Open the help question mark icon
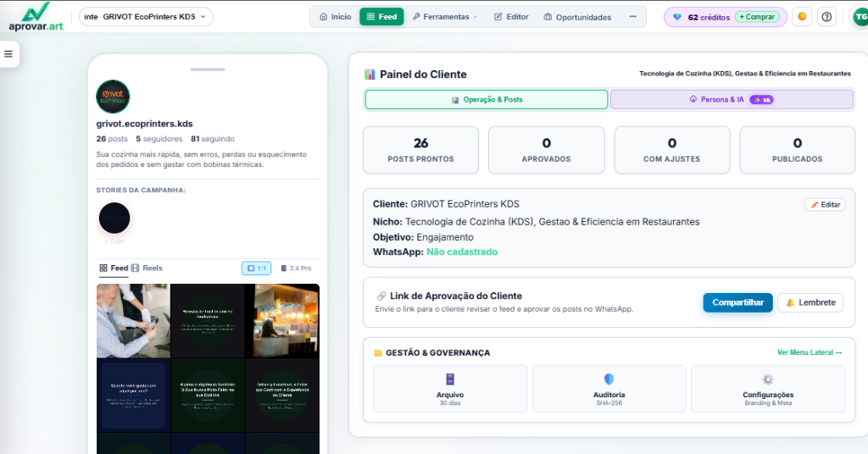Image resolution: width=868 pixels, height=454 pixels. pos(826,17)
